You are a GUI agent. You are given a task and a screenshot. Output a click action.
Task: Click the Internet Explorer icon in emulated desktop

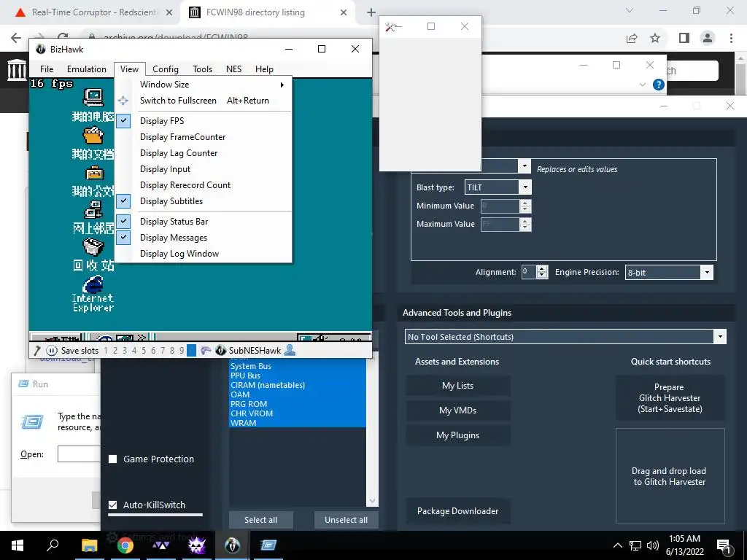click(x=93, y=285)
